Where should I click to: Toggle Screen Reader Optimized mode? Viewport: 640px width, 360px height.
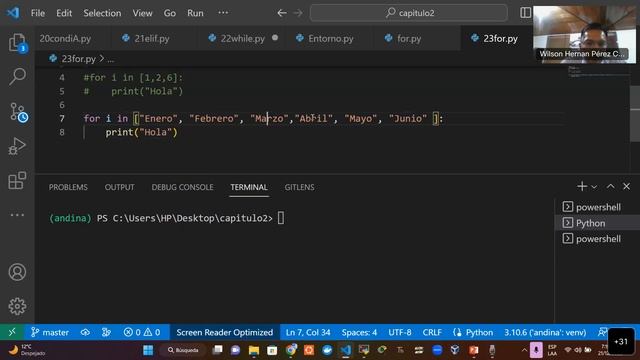click(x=224, y=332)
